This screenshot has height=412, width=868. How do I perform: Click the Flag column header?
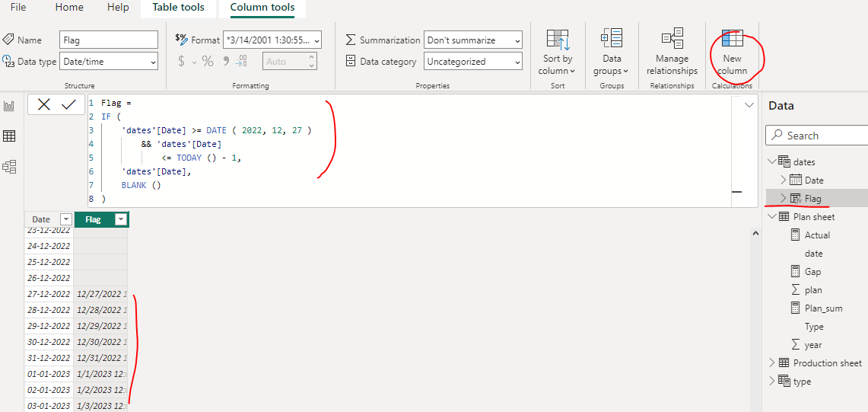coord(100,219)
